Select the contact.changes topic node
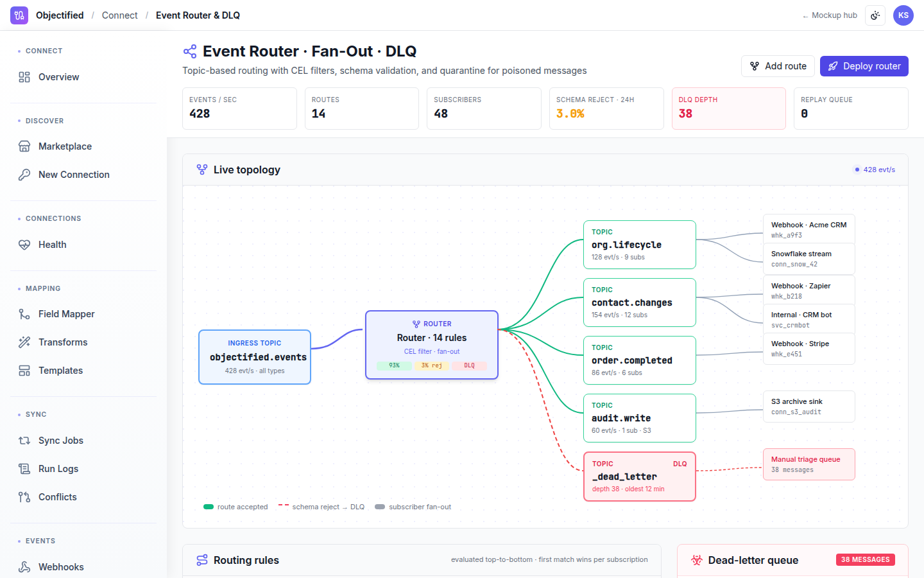This screenshot has height=578, width=924. pyautogui.click(x=640, y=302)
